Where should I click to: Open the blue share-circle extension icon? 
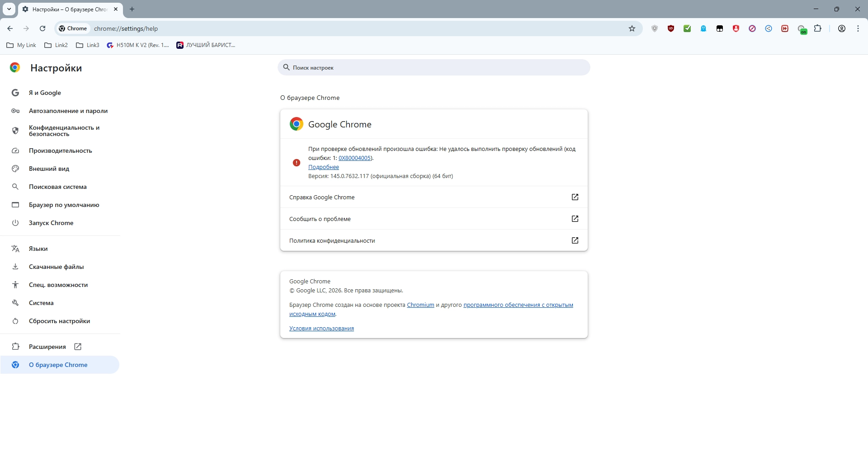pyautogui.click(x=769, y=28)
